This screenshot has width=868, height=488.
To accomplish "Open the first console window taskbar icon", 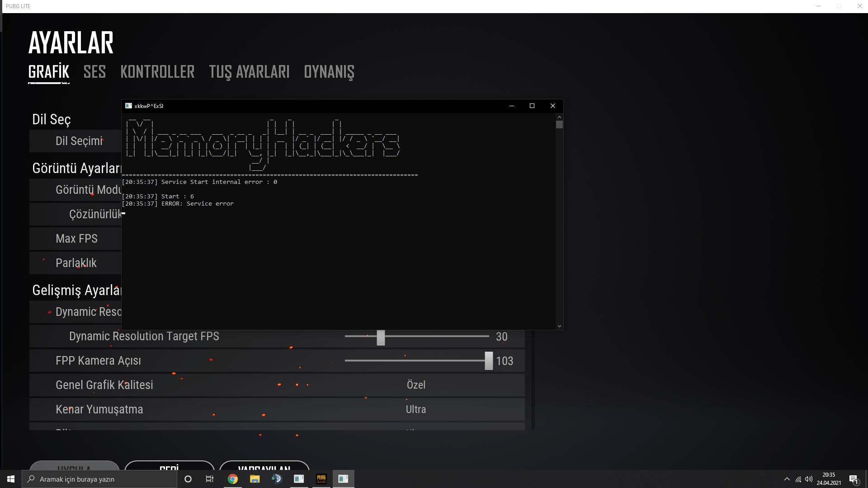I will [299, 479].
